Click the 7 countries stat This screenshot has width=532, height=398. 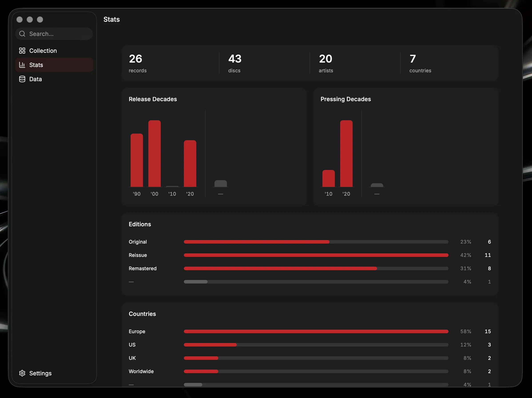pyautogui.click(x=420, y=63)
